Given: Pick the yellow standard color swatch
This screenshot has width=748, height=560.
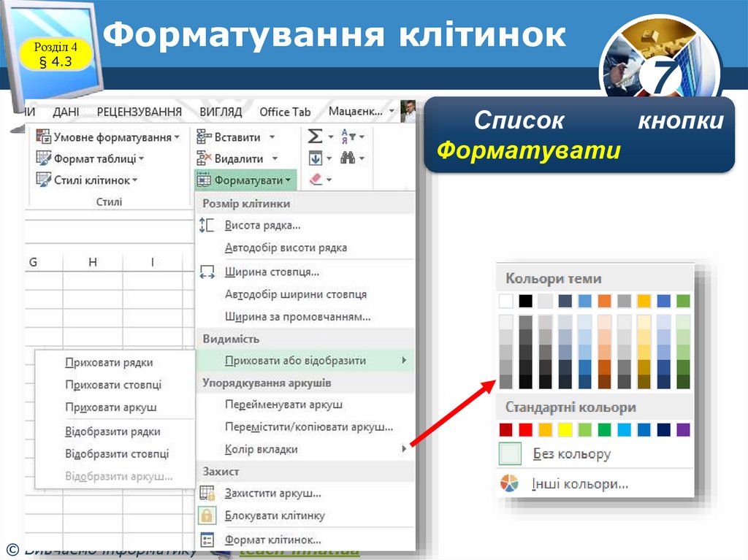Looking at the screenshot, I should (565, 430).
